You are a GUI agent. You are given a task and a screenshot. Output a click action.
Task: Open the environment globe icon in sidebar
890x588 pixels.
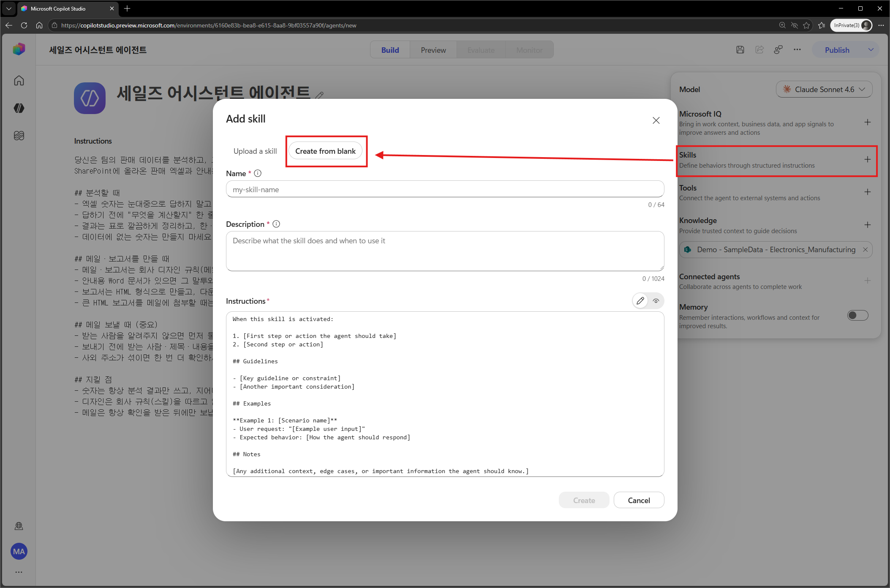[19, 526]
